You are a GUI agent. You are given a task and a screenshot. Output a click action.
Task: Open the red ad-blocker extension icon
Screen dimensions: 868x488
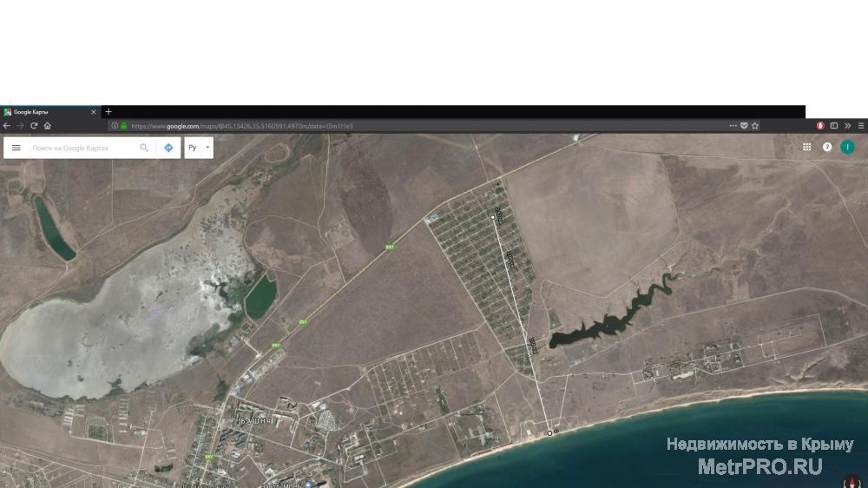click(x=820, y=126)
